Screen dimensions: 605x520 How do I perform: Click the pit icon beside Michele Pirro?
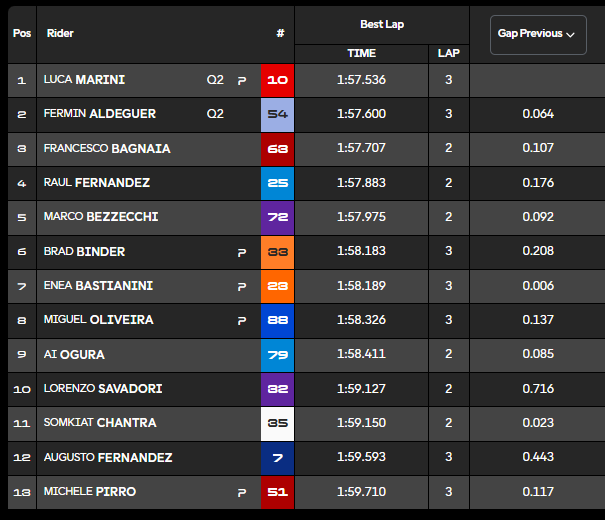(241, 492)
